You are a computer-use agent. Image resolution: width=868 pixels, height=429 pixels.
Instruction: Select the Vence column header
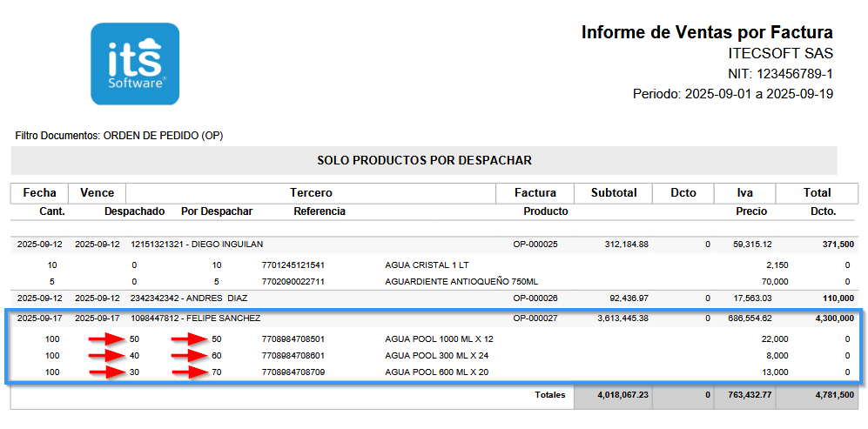97,192
